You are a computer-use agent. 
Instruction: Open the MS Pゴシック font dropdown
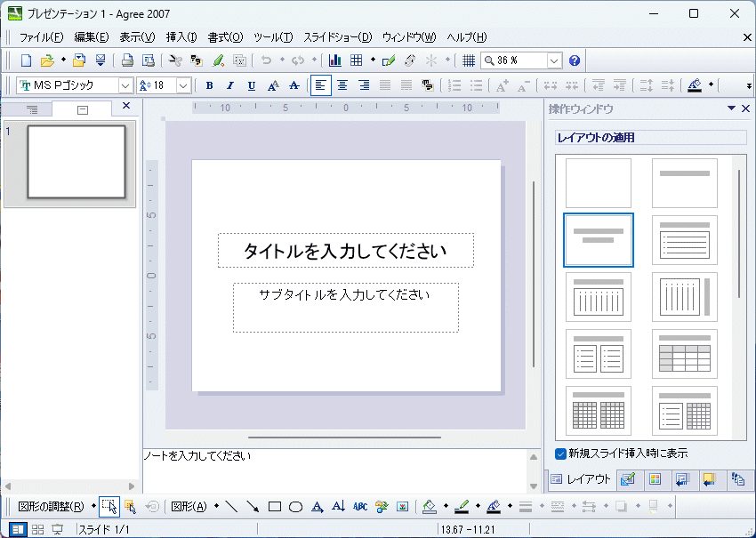[125, 85]
